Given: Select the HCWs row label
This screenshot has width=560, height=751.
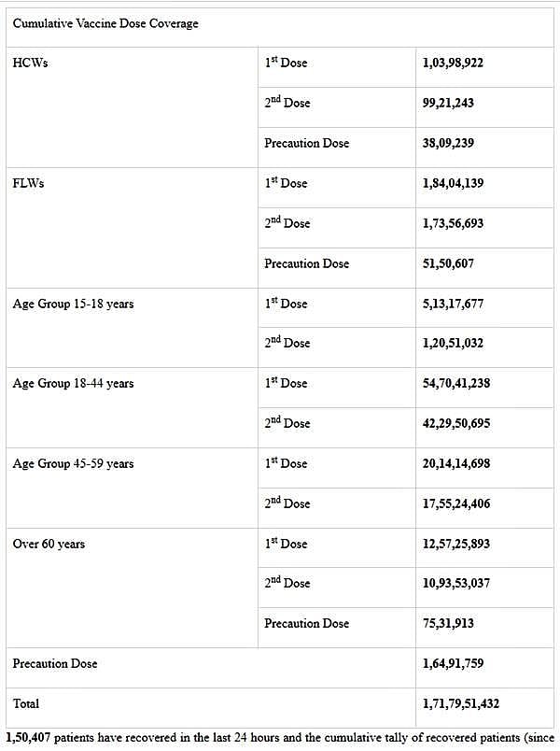Looking at the screenshot, I should click(x=28, y=63).
